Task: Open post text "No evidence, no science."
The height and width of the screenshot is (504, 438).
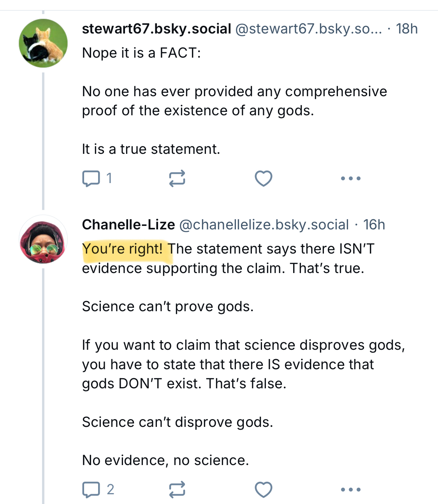Action: (165, 460)
